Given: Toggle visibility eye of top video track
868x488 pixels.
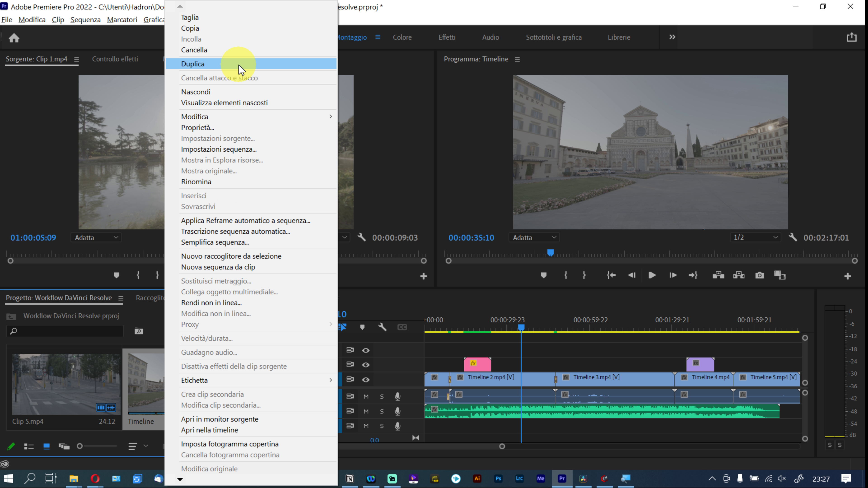Looking at the screenshot, I should tap(366, 351).
